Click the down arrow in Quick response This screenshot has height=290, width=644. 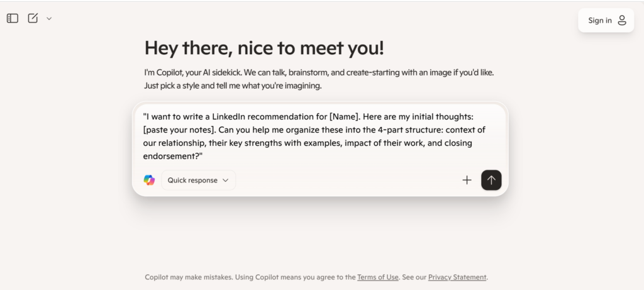tap(225, 181)
